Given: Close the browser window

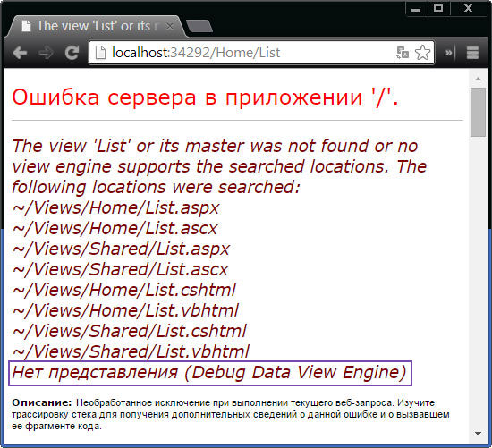Looking at the screenshot, I should point(468,9).
